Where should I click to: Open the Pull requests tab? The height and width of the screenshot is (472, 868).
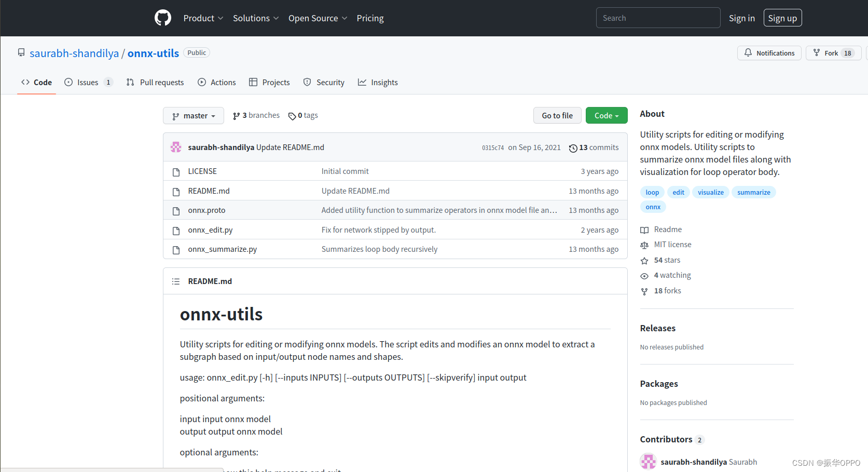point(155,82)
